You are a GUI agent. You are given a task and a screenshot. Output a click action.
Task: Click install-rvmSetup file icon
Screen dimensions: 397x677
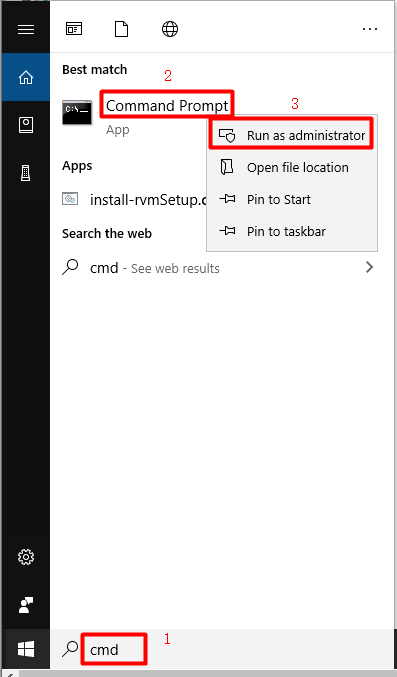click(70, 199)
